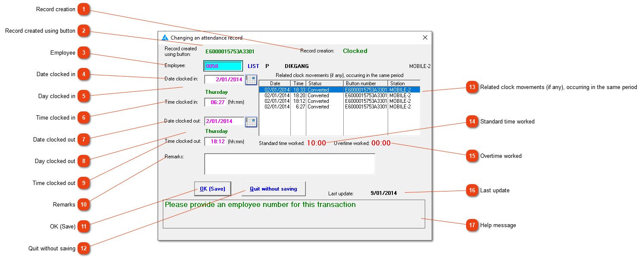The width and height of the screenshot is (644, 259).
Task: Click the green Clocked record creation value
Action: click(x=355, y=51)
